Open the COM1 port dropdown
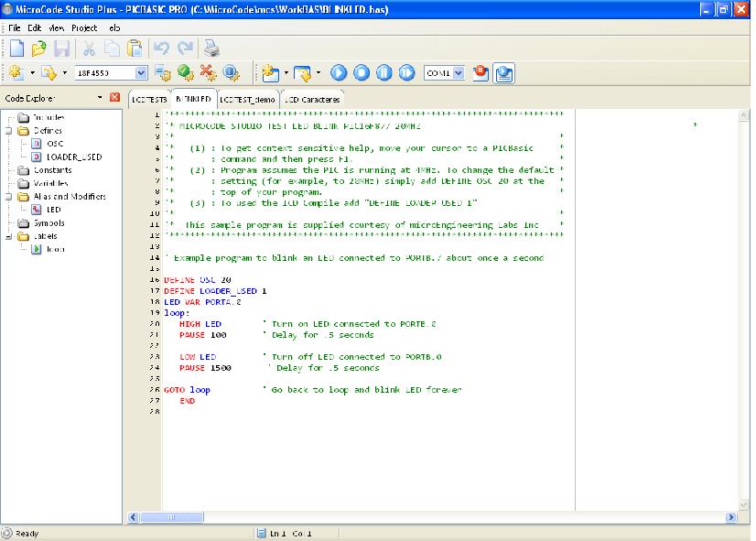The image size is (756, 541). (x=457, y=72)
